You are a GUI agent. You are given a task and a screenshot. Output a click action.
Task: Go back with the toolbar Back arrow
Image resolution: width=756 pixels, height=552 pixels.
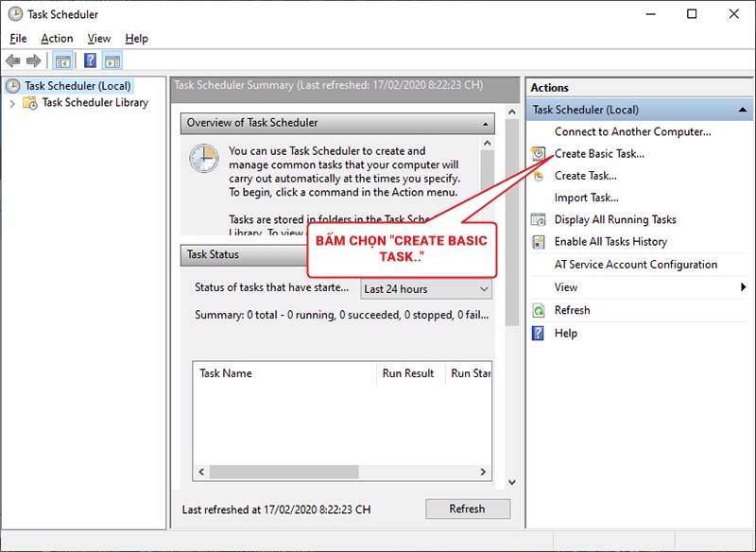(13, 60)
